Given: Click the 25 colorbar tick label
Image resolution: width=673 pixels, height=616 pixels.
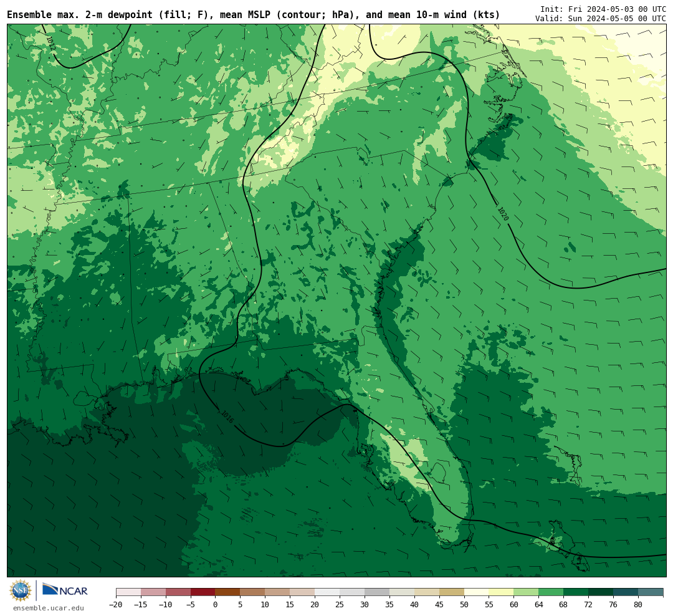Looking at the screenshot, I should [340, 605].
